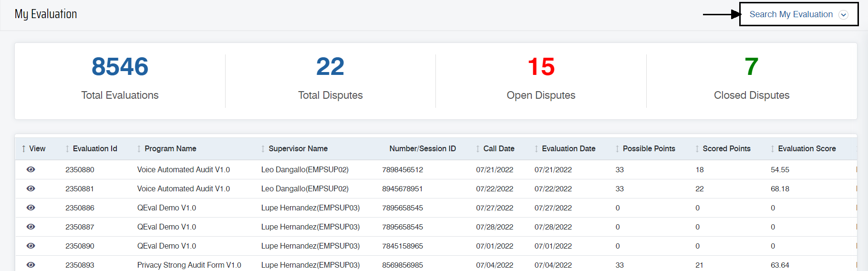Screen dimensions: 868x271
Task: Click the Closed Disputes label
Action: click(752, 95)
